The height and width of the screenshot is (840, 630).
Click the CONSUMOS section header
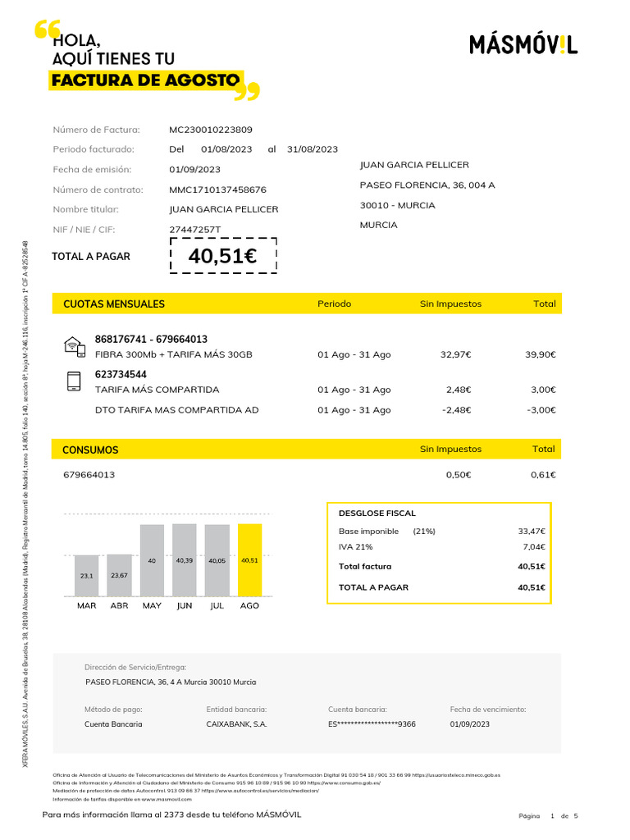coord(90,450)
